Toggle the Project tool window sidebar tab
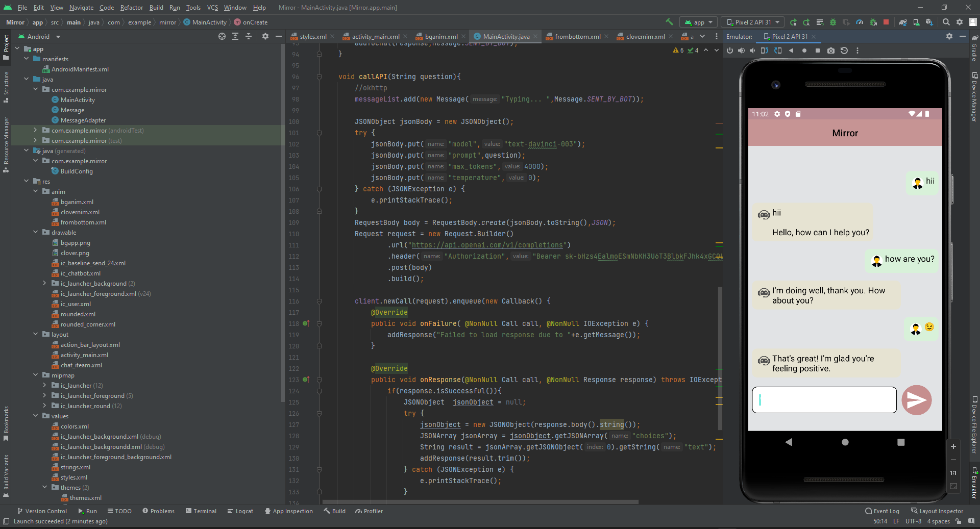 [6, 47]
